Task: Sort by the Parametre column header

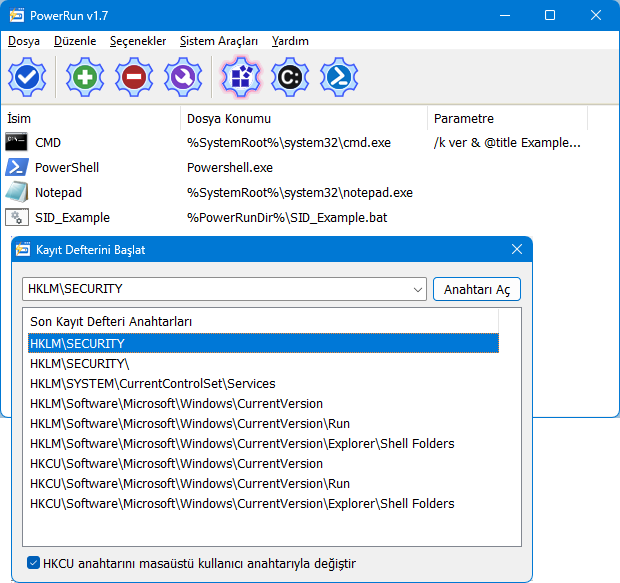Action: (x=507, y=118)
